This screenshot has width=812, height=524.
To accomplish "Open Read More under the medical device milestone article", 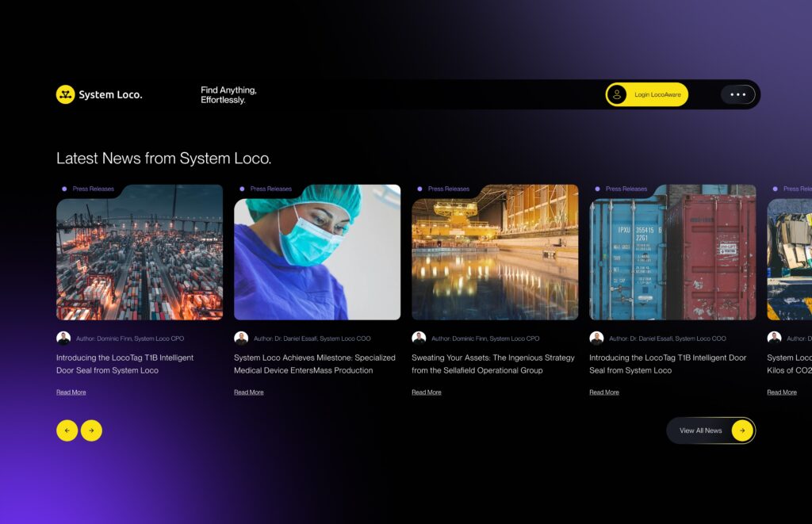I will pos(248,392).
